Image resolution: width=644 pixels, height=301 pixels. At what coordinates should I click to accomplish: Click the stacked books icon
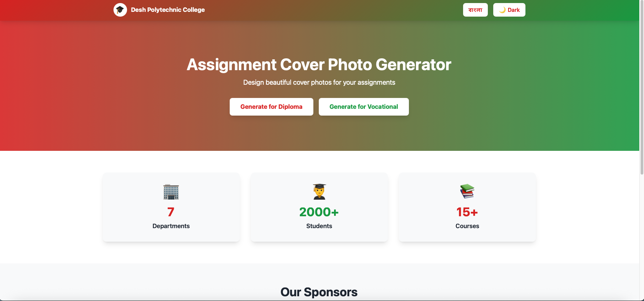(x=467, y=192)
